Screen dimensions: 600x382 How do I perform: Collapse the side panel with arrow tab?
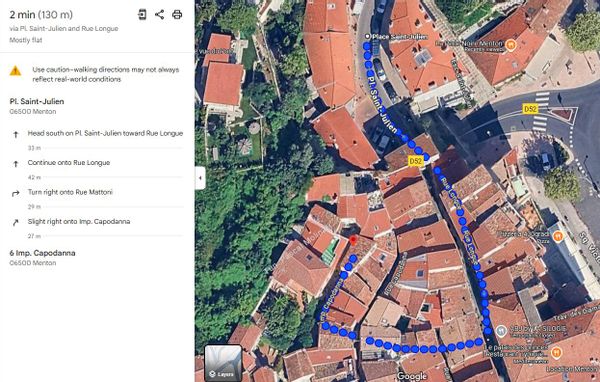pyautogui.click(x=200, y=178)
